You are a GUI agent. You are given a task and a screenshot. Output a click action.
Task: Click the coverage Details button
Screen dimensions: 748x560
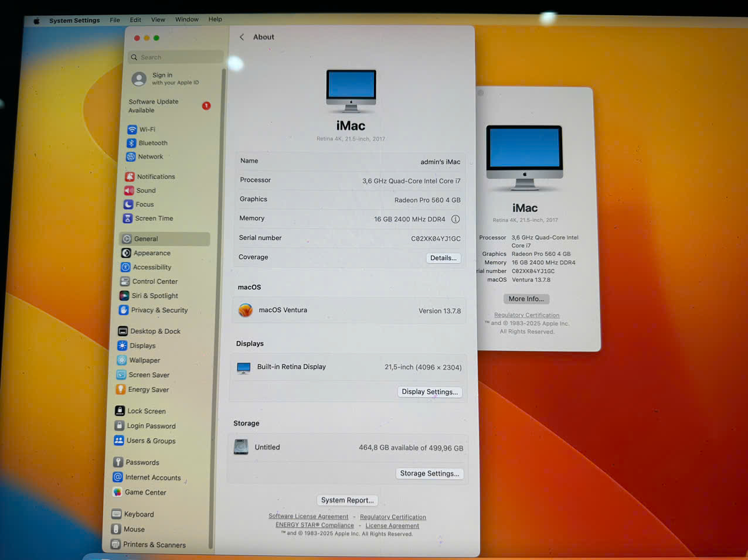tap(443, 258)
